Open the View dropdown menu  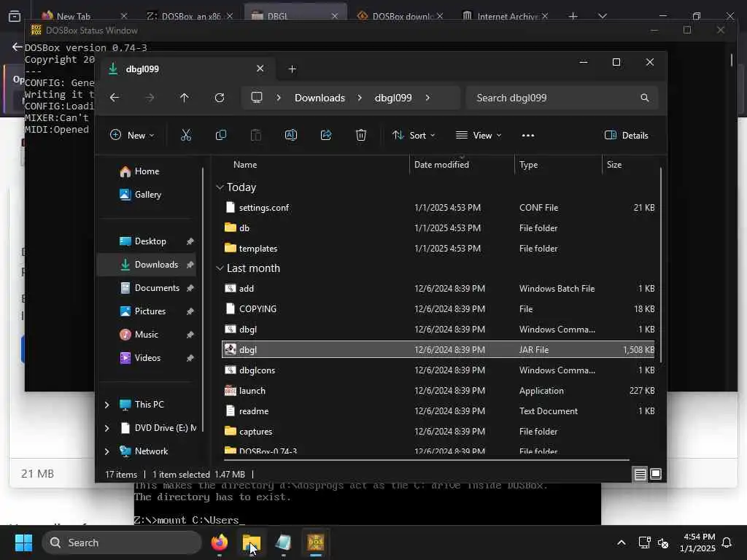[479, 135]
